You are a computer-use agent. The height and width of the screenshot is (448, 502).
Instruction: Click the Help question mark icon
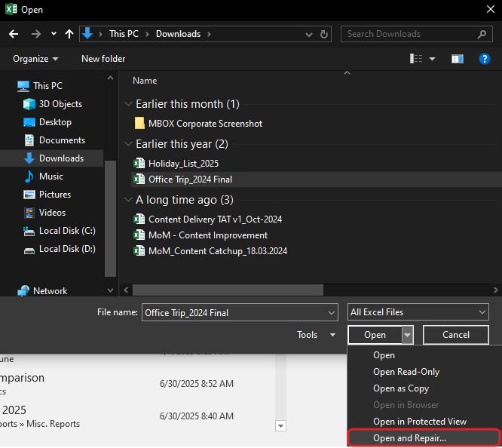[x=485, y=59]
